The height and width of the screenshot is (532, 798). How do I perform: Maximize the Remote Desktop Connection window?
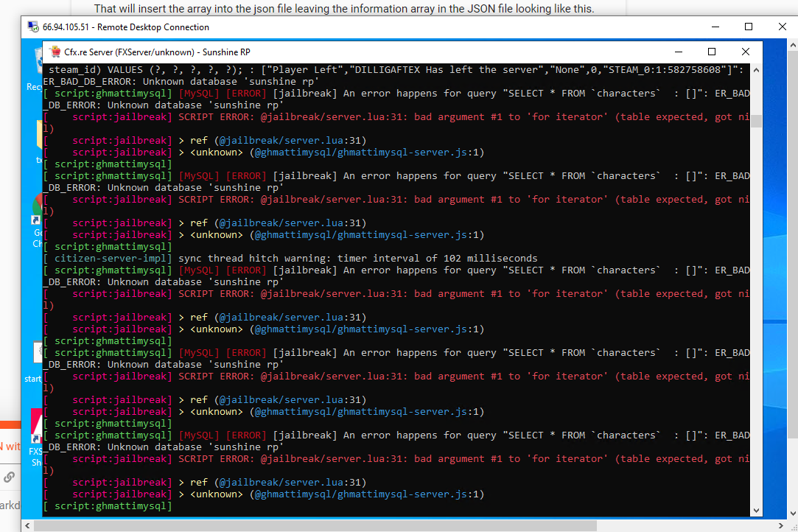point(749,27)
